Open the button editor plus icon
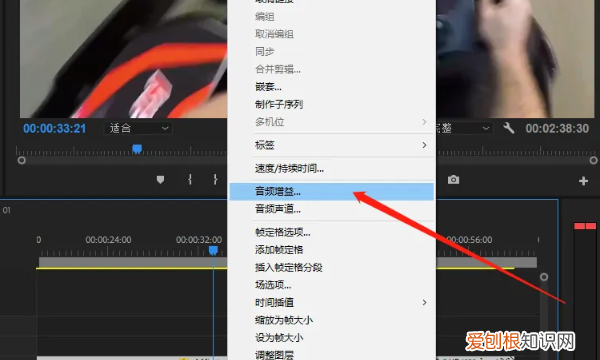The width and height of the screenshot is (600, 360). point(583,181)
